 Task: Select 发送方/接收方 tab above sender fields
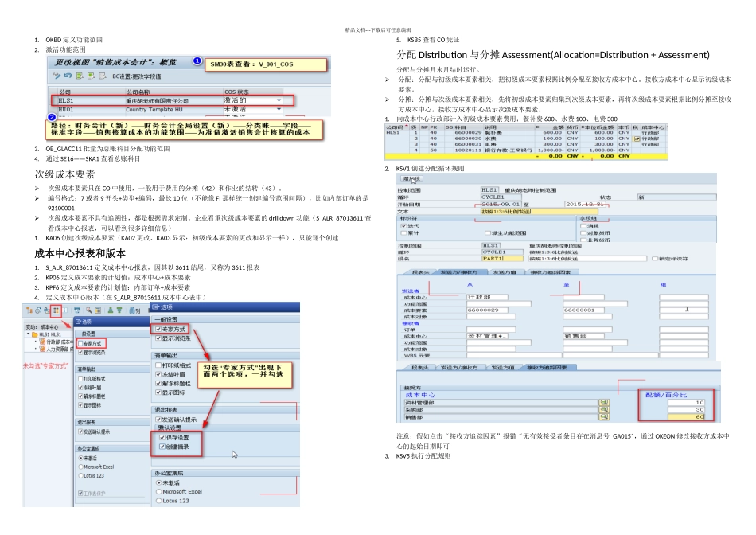coord(458,272)
